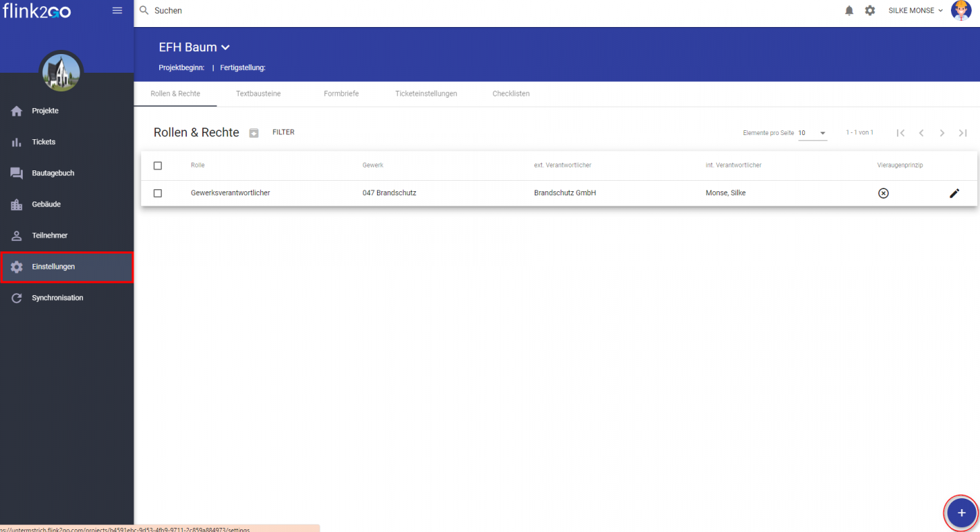Screen dimensions: 980x532
Task: Click the project house thumbnail image
Action: coord(62,72)
